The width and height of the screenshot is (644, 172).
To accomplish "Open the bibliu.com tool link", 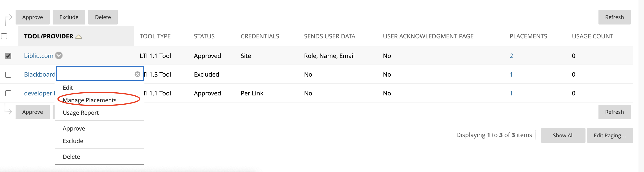I will coord(38,56).
